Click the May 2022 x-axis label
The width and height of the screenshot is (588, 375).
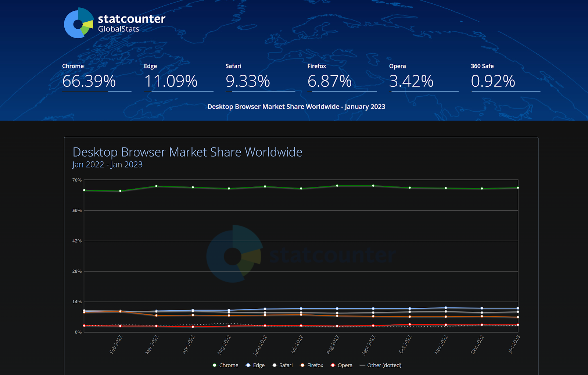[224, 345]
